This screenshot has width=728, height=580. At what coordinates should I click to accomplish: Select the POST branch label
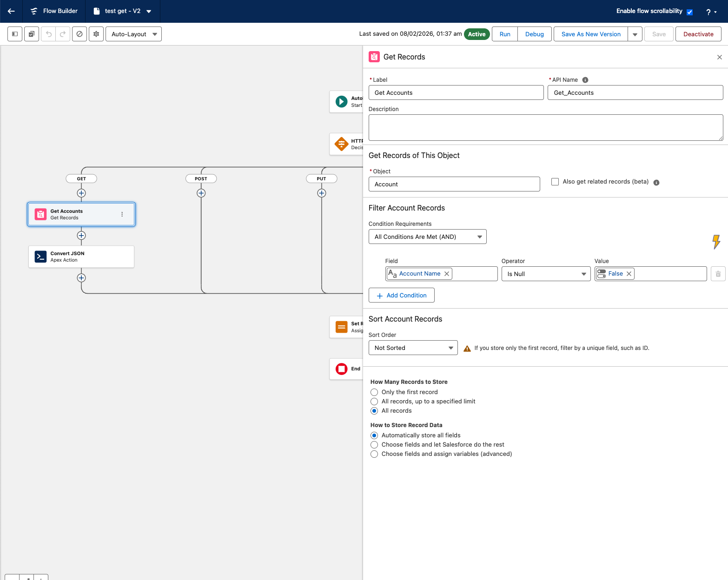coord(201,179)
